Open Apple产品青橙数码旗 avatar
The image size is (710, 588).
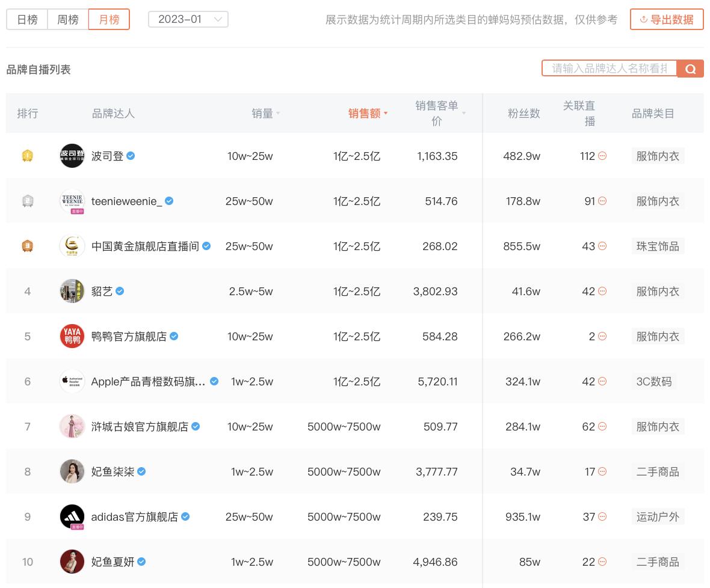(x=72, y=381)
